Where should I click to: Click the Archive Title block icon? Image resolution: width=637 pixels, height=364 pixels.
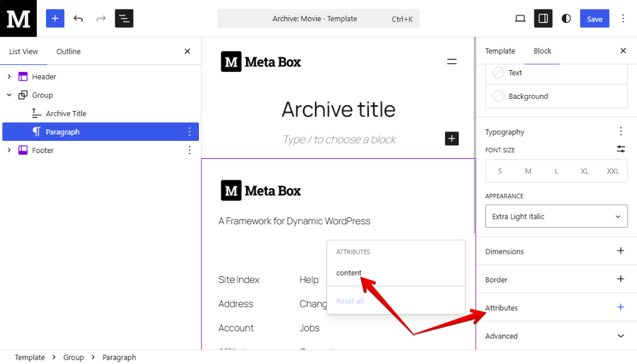(36, 113)
